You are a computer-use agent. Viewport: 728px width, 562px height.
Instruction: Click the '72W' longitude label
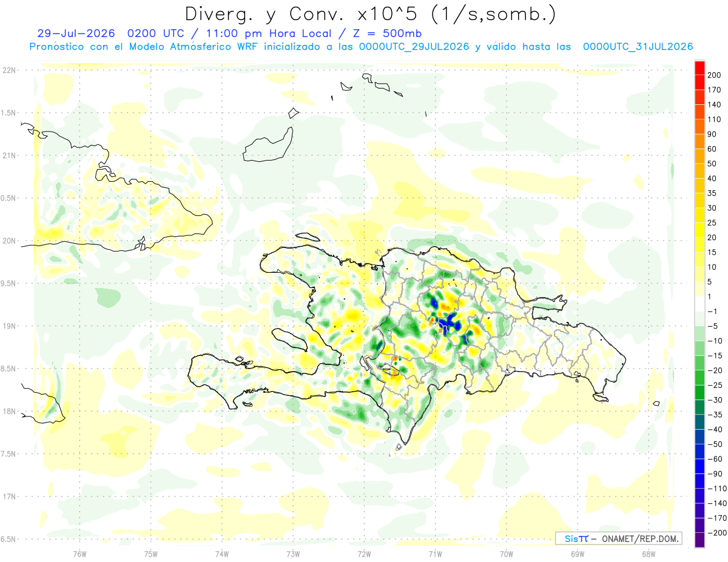(x=364, y=553)
